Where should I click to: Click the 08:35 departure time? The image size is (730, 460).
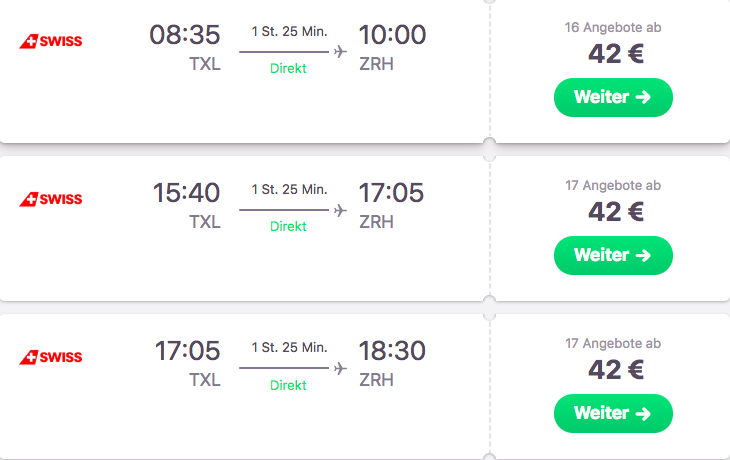185,35
